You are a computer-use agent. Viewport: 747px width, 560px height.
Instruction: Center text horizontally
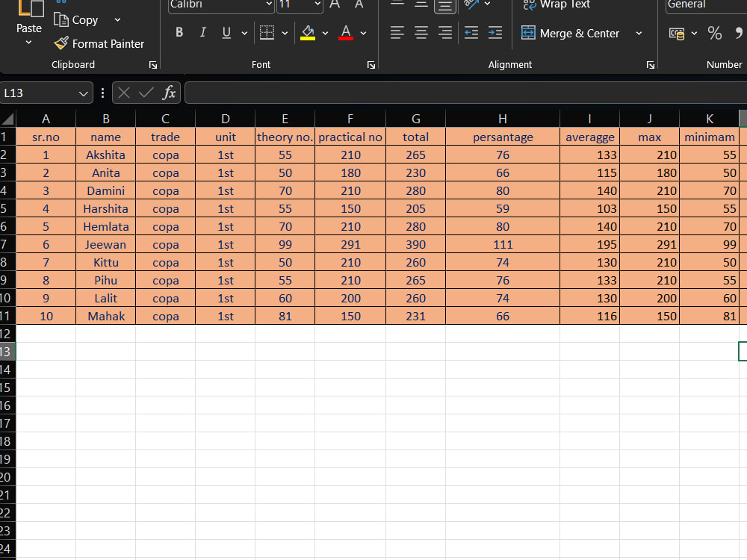pyautogui.click(x=421, y=32)
